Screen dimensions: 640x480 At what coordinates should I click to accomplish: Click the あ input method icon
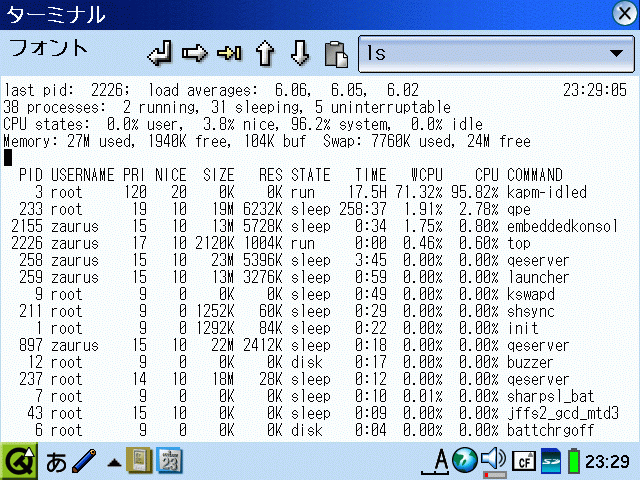point(56,462)
